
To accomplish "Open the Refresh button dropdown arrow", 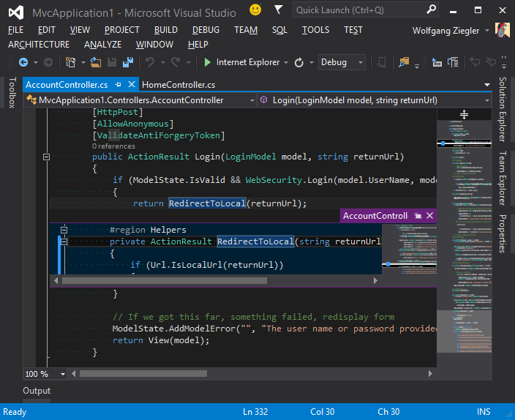I will tap(312, 62).
